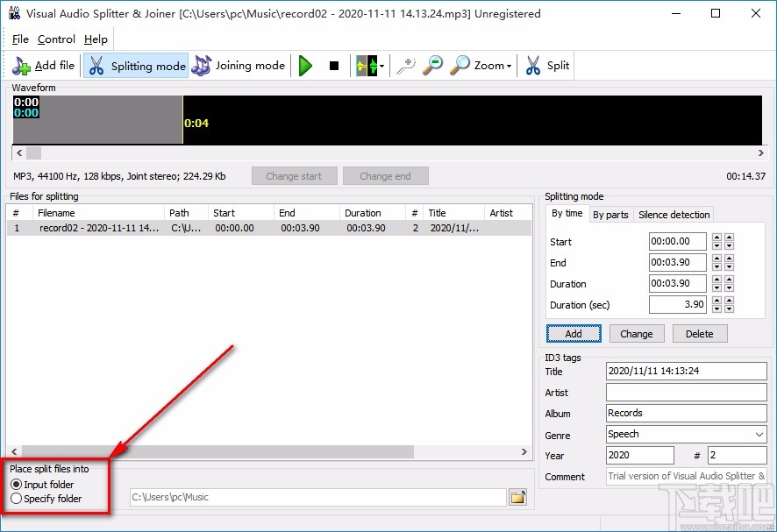777x532 pixels.
Task: Click the empty Artist input field
Action: pyautogui.click(x=686, y=393)
